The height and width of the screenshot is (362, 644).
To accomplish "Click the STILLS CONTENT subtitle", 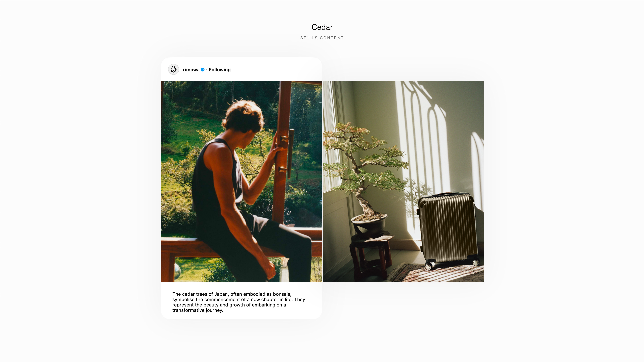I will point(322,38).
